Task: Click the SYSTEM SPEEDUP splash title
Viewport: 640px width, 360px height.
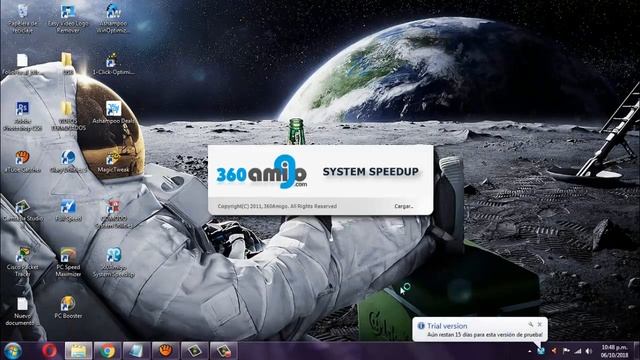Action: 371,171
